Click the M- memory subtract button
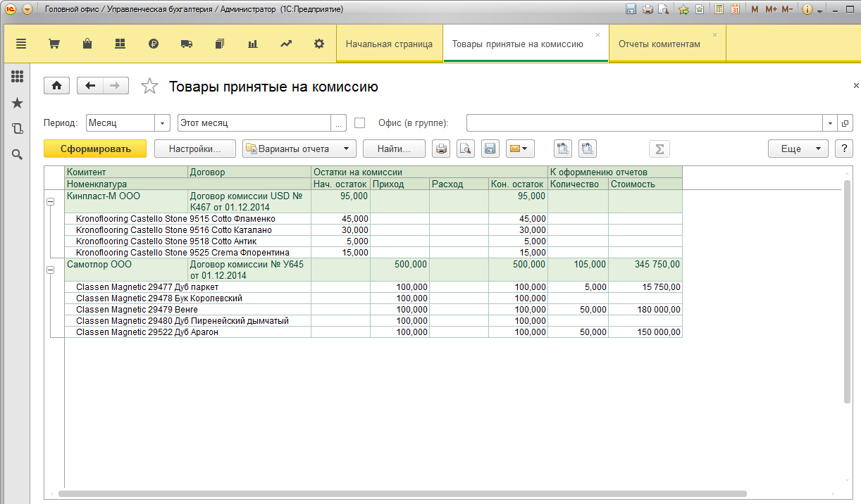Viewport: 861px width, 504px height. pyautogui.click(x=788, y=10)
